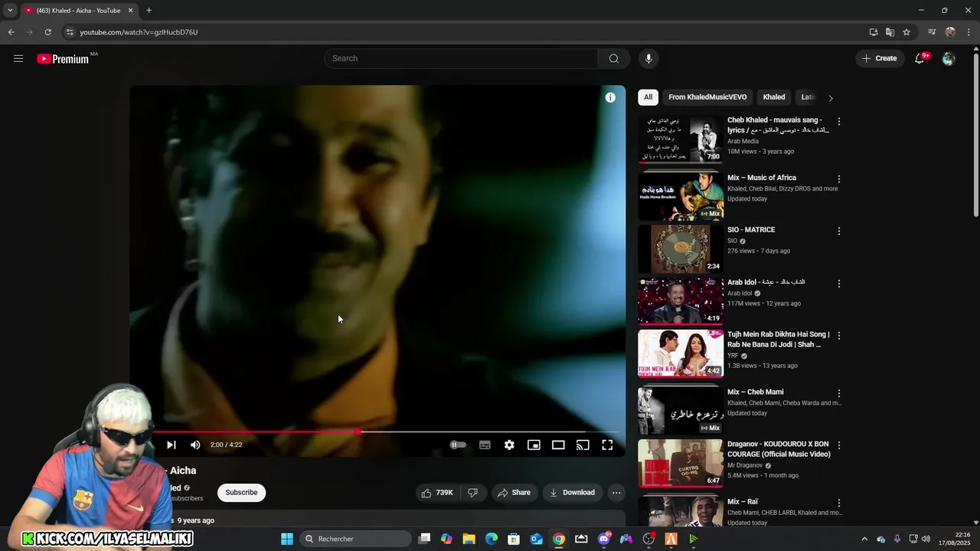Open more actions ellipsis under video
980x551 pixels.
[616, 493]
